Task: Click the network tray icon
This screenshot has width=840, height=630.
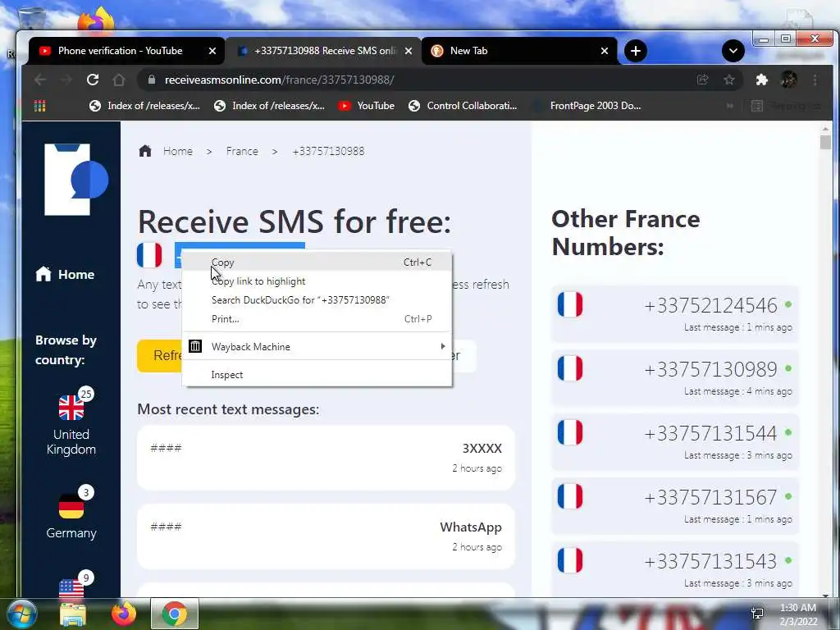Action: click(757, 614)
